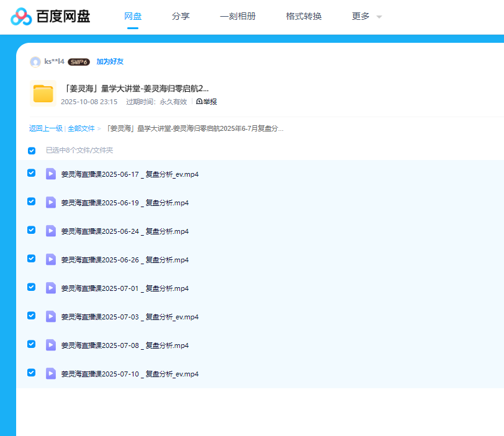Deselect the 2025-07-03 video checkbox

click(32, 316)
